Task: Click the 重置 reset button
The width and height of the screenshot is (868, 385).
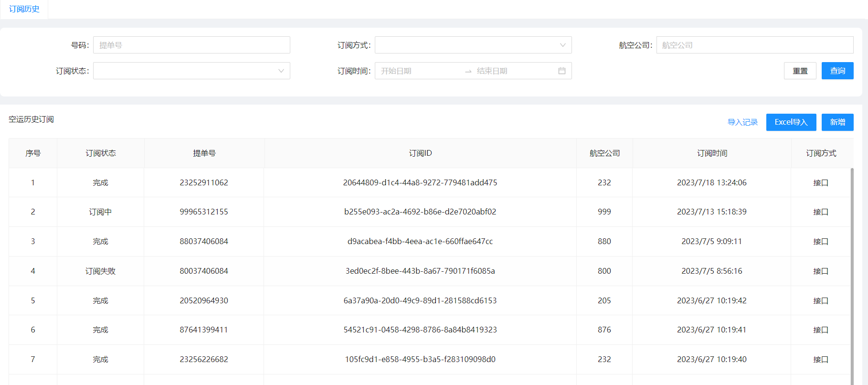Action: point(800,71)
